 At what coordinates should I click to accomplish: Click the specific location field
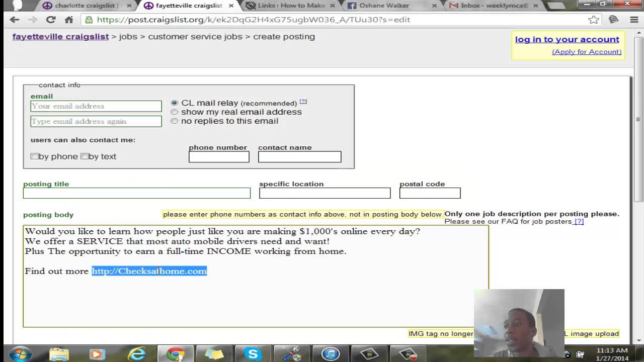[325, 193]
